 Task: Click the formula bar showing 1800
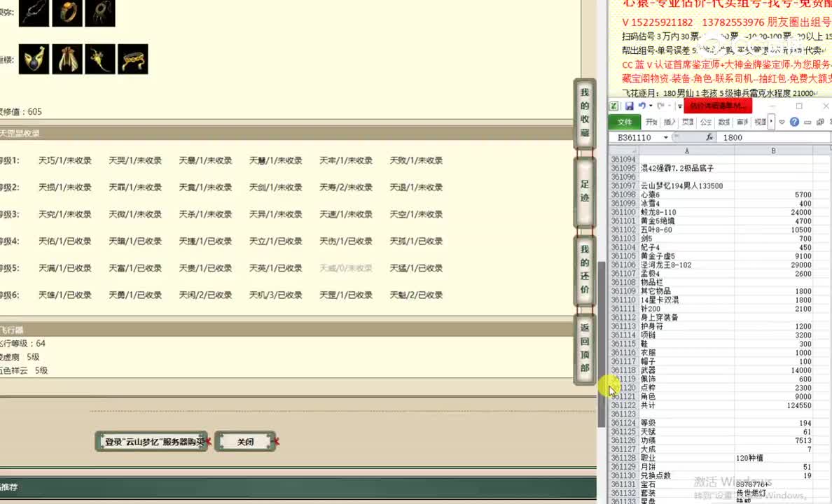tap(774, 137)
